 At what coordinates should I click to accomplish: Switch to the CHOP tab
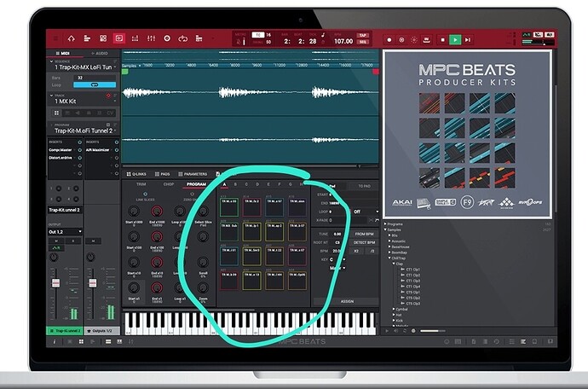[x=169, y=184]
